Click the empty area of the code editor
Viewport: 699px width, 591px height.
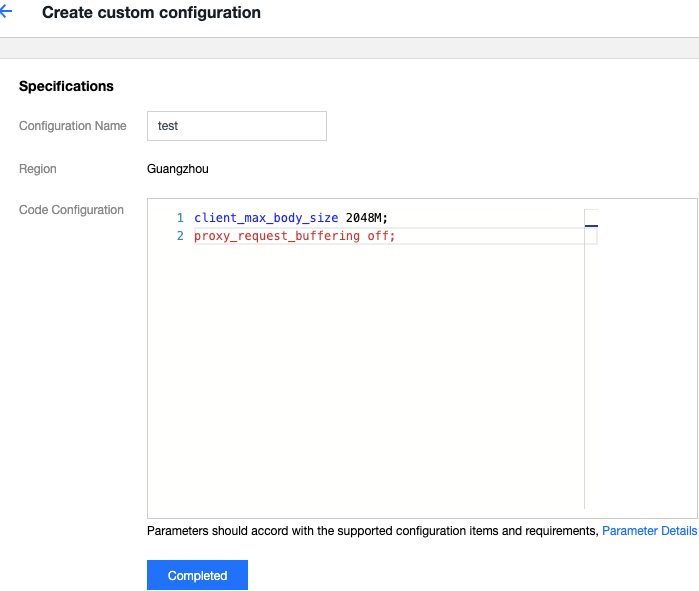[380, 380]
